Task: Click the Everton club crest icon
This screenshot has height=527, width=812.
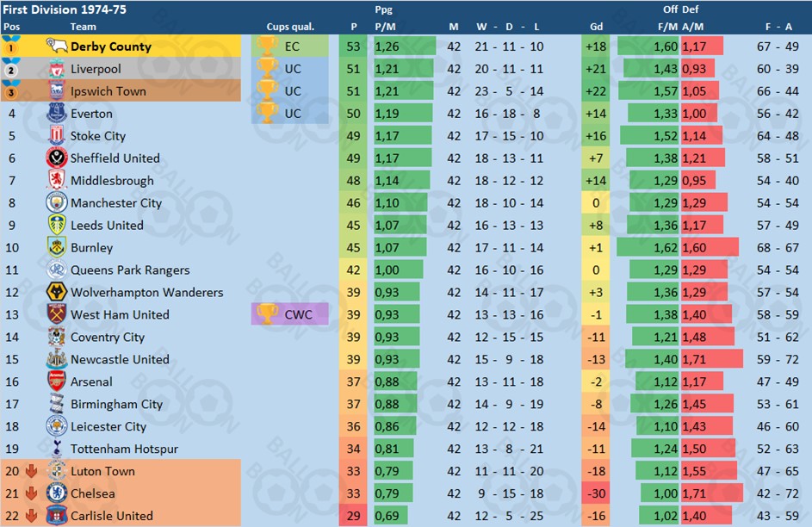Action: (57, 113)
